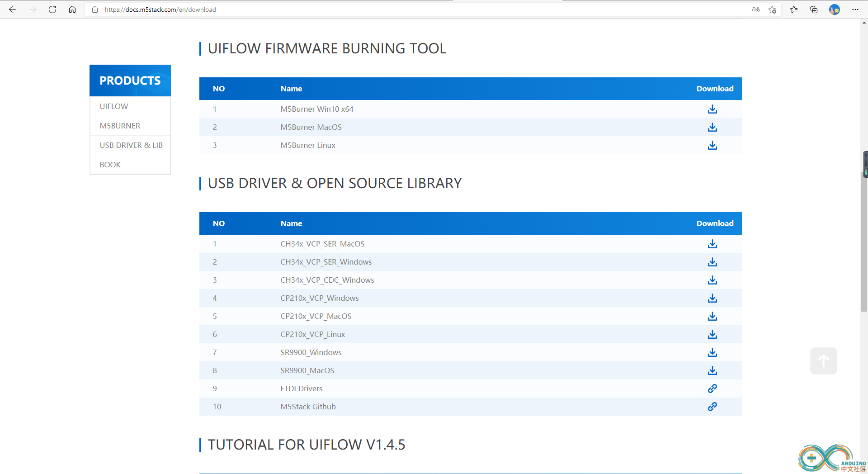This screenshot has width=868, height=474.
Task: Download SR9900_MacOS driver
Action: coord(712,370)
